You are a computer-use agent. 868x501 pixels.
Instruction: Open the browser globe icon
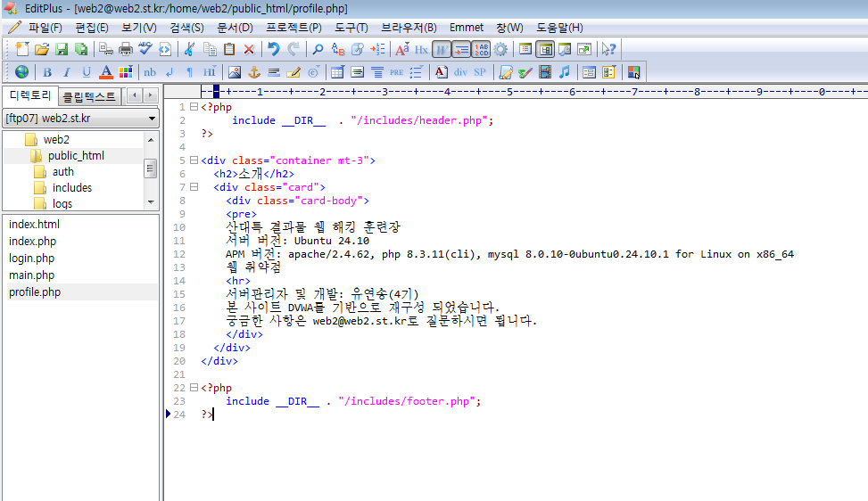(22, 72)
